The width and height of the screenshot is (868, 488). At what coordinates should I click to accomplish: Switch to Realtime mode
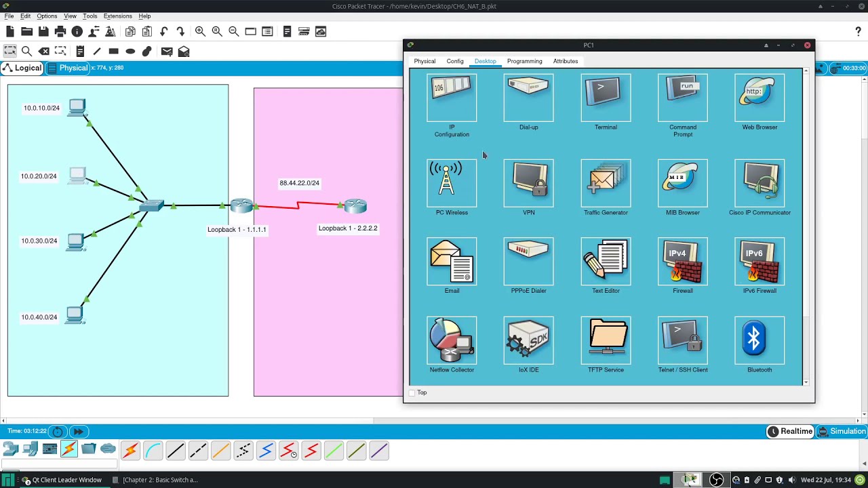tap(790, 431)
